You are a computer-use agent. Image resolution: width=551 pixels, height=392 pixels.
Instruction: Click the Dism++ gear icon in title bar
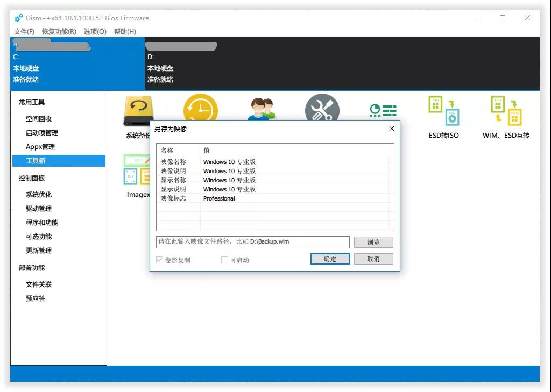19,18
